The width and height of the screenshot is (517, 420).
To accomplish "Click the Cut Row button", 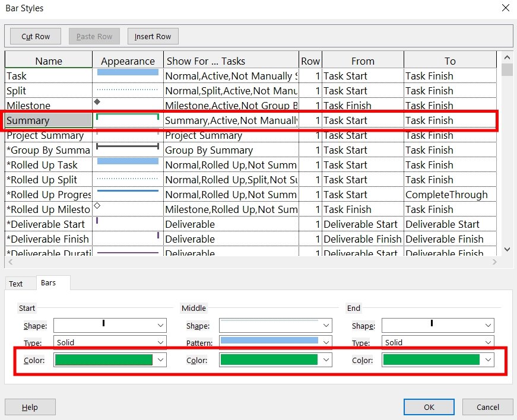I will (x=36, y=36).
